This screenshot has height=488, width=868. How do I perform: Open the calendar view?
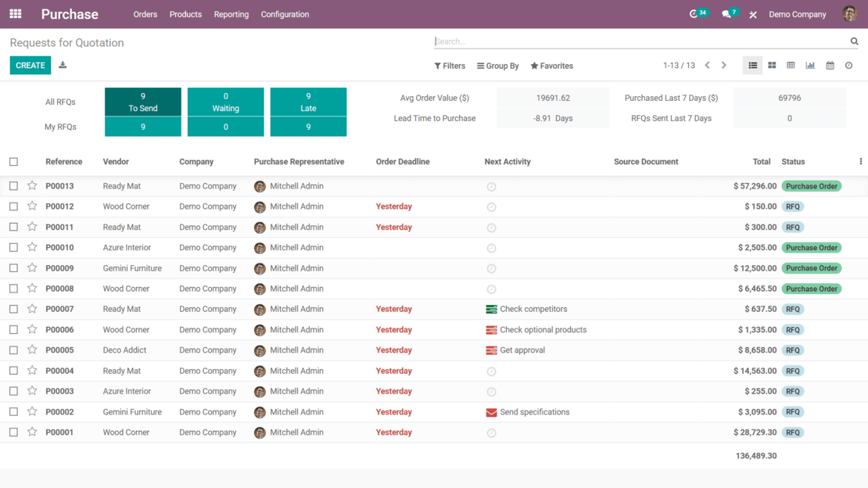830,65
